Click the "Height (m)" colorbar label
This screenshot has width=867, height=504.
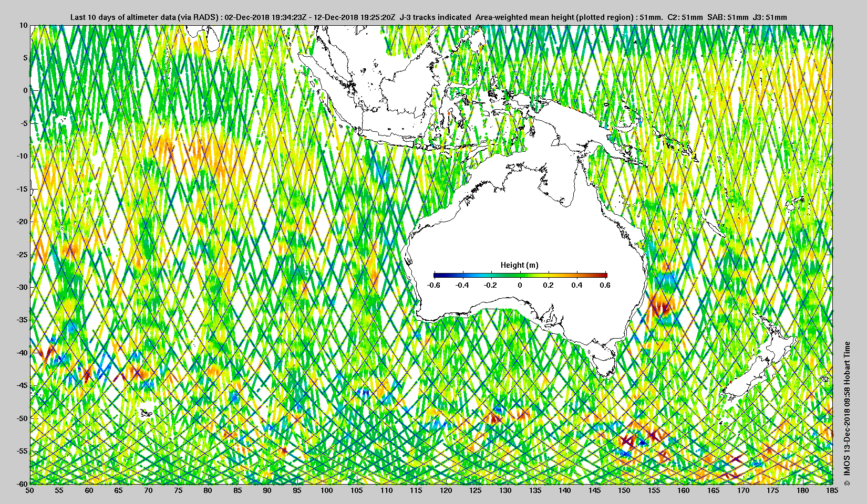(520, 265)
